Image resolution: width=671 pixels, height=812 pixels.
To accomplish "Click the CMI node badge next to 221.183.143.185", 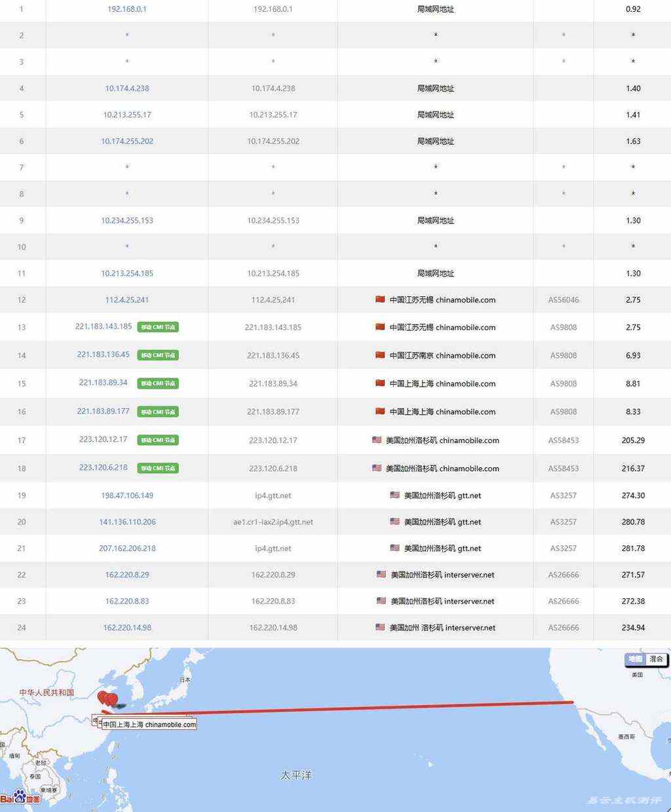I will coord(158,327).
